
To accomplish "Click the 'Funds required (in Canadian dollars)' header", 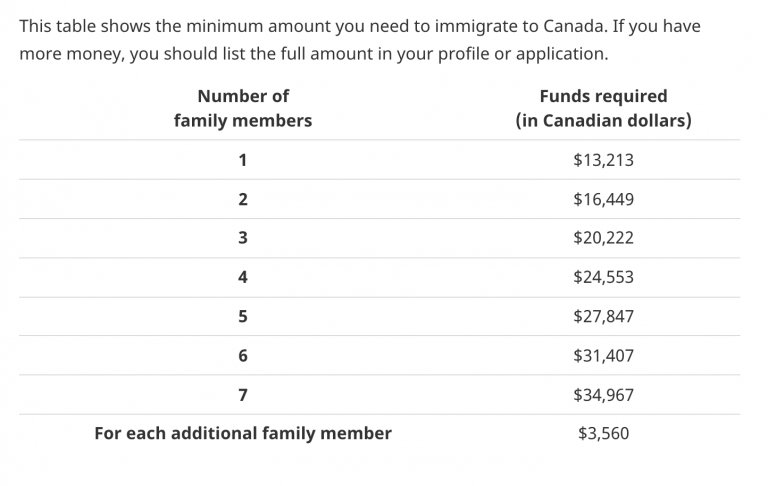I will click(x=603, y=108).
